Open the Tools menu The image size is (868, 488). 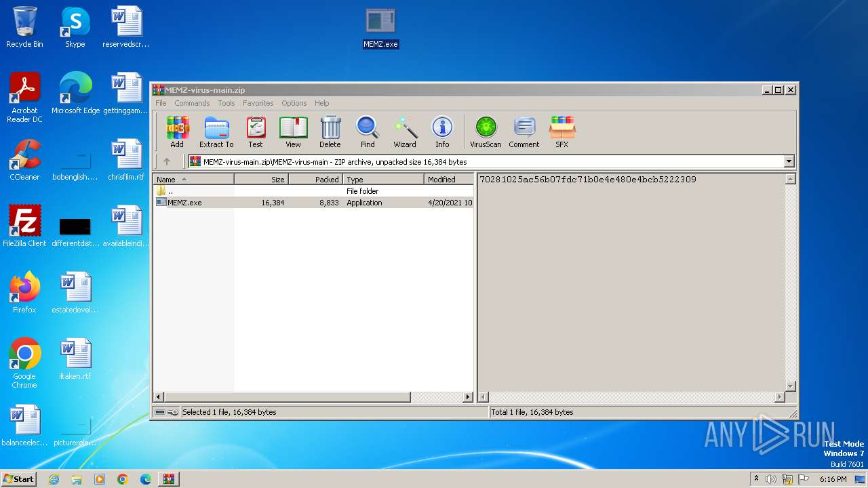(226, 103)
